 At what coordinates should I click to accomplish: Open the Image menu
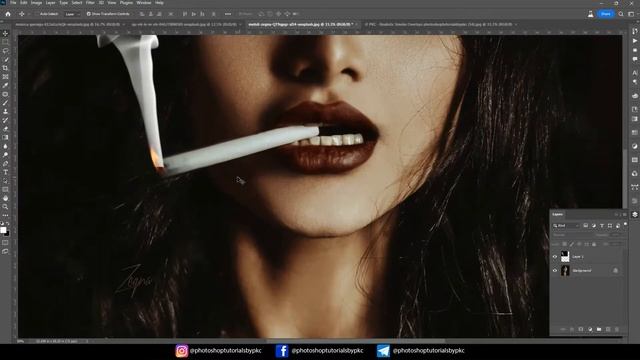point(36,3)
